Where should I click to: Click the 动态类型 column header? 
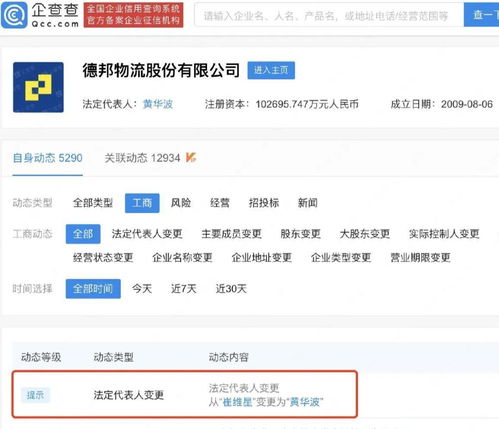[114, 357]
